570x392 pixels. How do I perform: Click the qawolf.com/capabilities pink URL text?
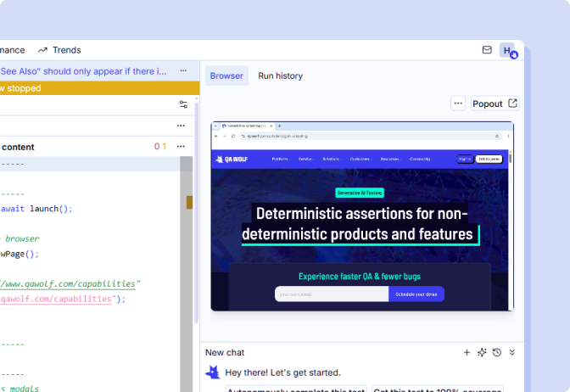tap(56, 299)
